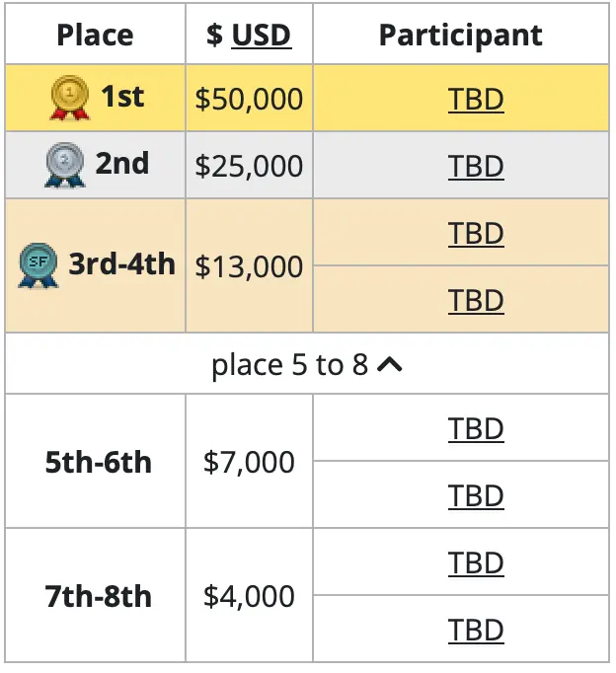Open the TBD participant link for 1st place
The width and height of the screenshot is (616, 673).
476,99
